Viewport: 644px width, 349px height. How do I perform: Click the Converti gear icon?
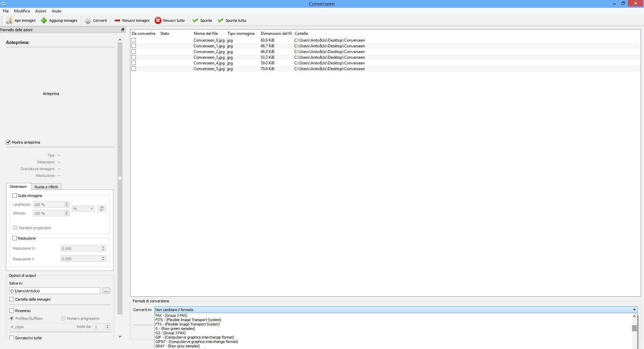(88, 21)
